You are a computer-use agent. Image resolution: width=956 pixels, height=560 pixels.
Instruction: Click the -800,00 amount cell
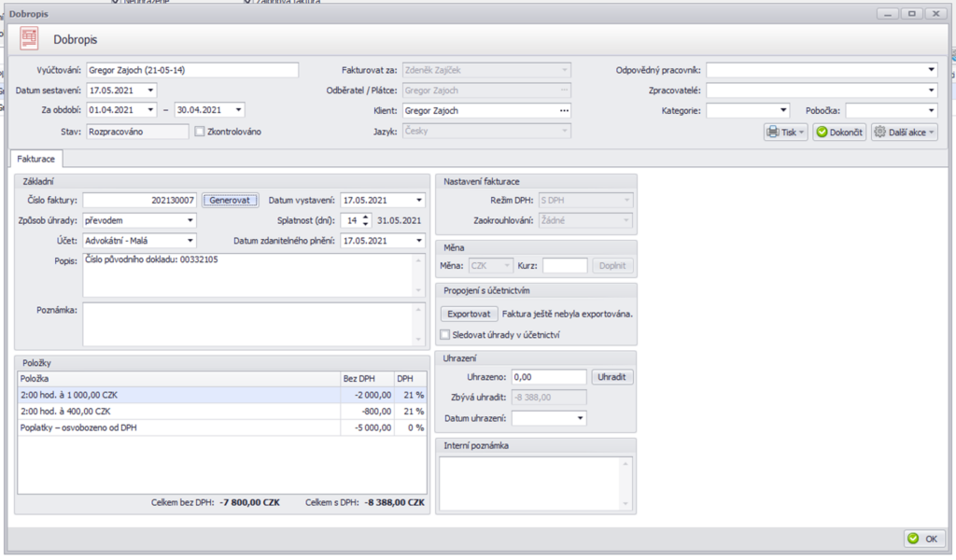click(x=367, y=412)
